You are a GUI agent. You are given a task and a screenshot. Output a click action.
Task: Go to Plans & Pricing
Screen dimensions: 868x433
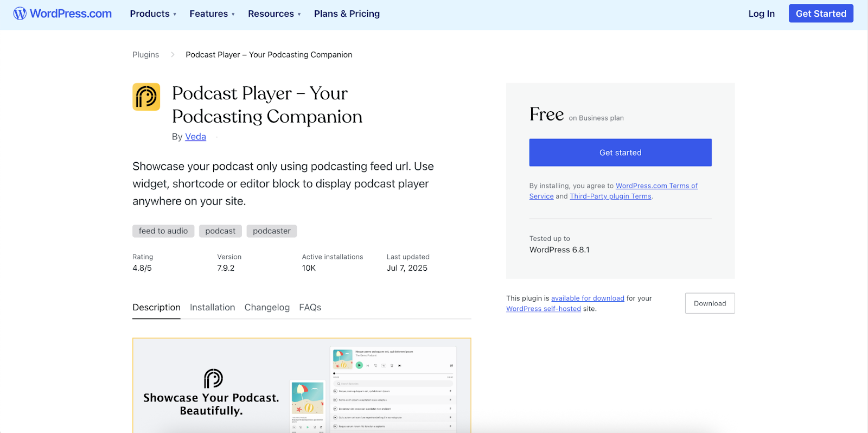[347, 14]
